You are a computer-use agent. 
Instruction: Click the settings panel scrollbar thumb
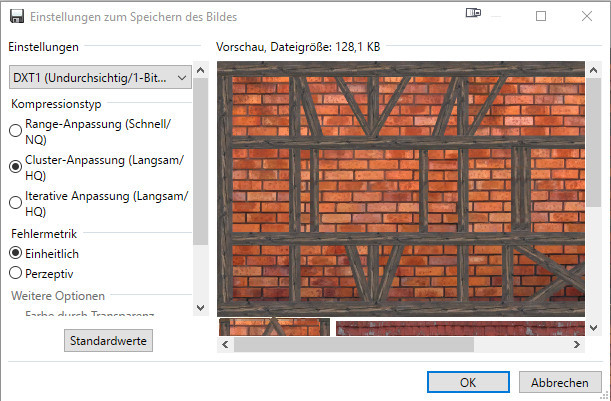click(x=201, y=162)
